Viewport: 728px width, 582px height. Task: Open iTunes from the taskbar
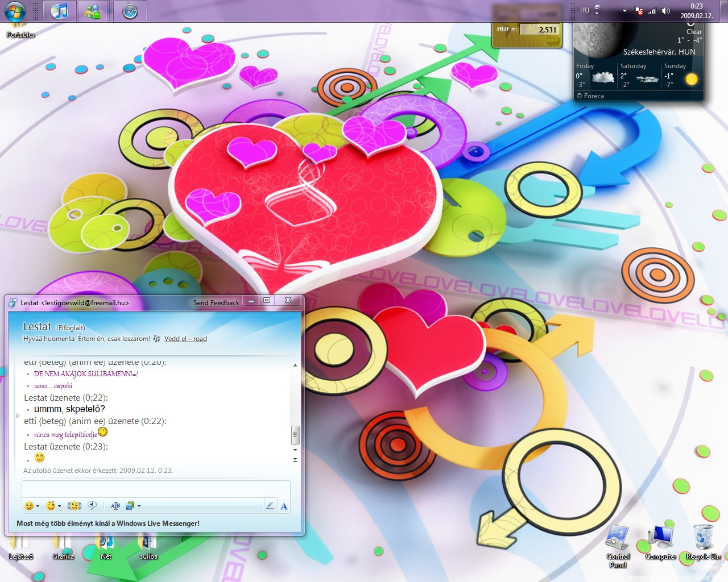coord(59,11)
